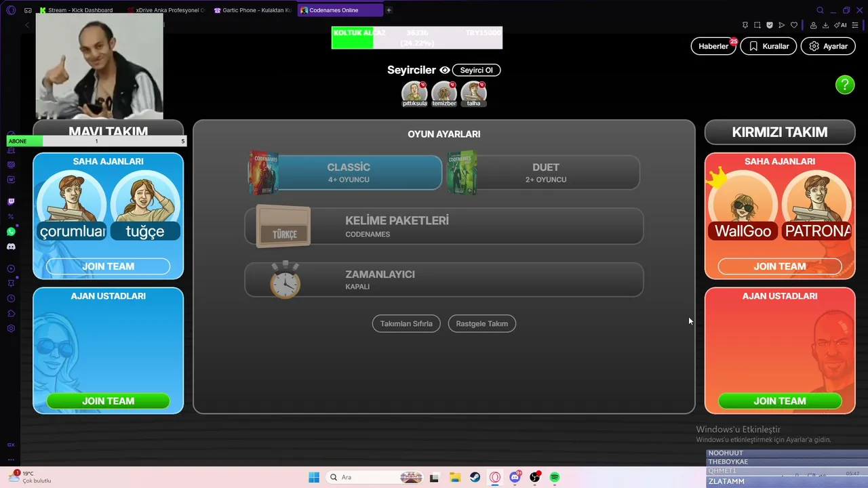Select Classic 4+ player game mode
The height and width of the screenshot is (488, 868).
point(347,172)
